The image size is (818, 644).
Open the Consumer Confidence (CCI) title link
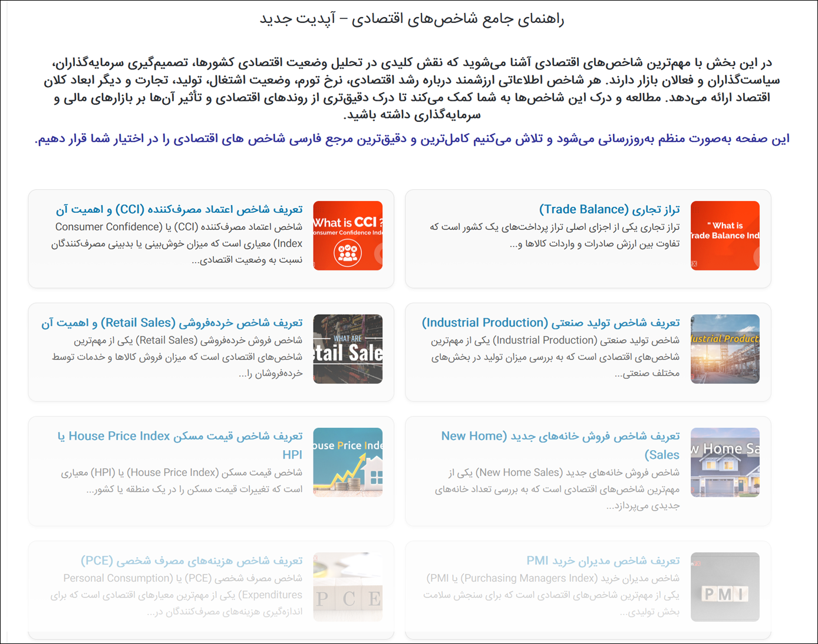click(179, 210)
